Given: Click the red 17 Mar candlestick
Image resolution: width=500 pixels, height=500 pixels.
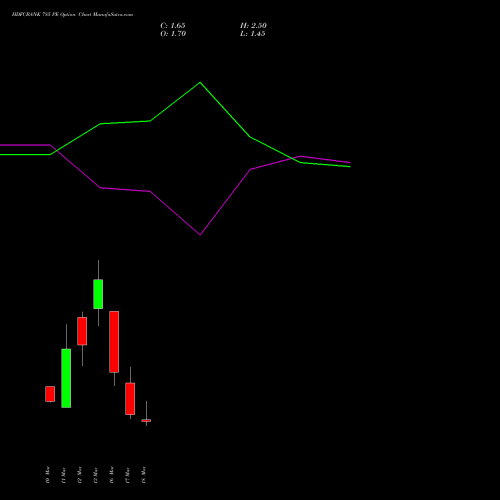Looking at the screenshot, I should click(x=130, y=399).
